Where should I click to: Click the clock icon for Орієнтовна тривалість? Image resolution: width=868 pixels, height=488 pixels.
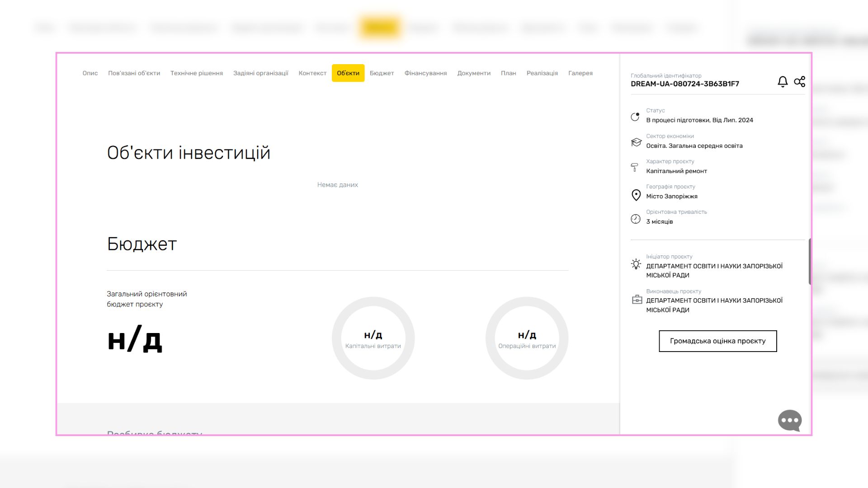coord(636,219)
